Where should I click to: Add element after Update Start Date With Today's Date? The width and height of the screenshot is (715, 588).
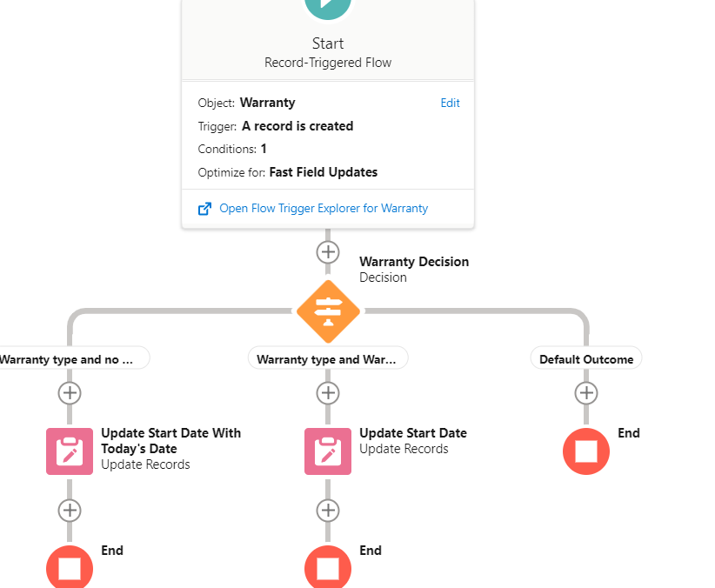click(x=70, y=510)
